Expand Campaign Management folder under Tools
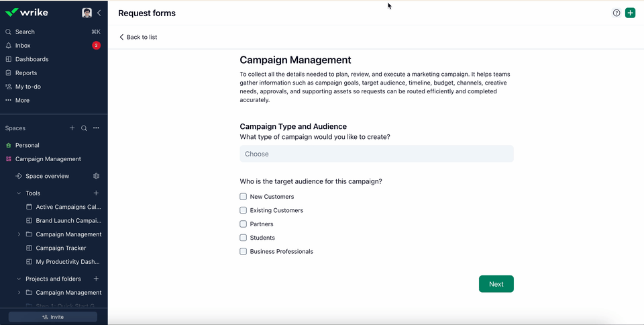This screenshot has width=644, height=325. pyautogui.click(x=19, y=234)
